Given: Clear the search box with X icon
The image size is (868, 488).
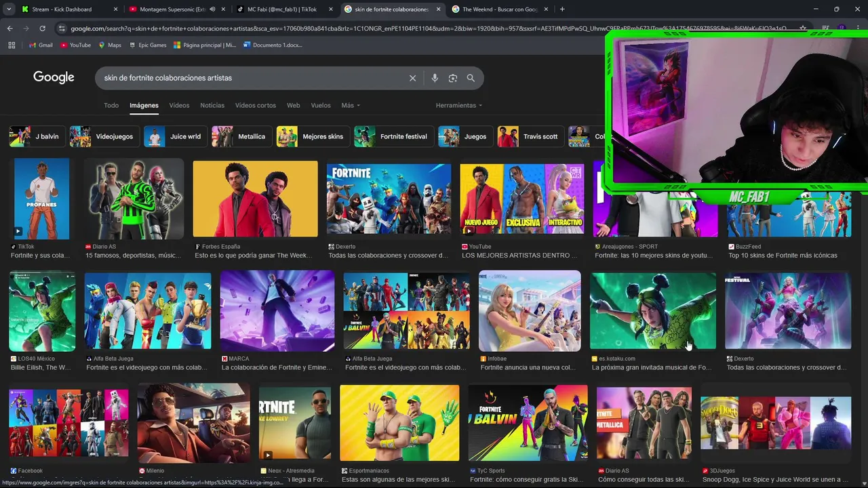Looking at the screenshot, I should tap(412, 78).
